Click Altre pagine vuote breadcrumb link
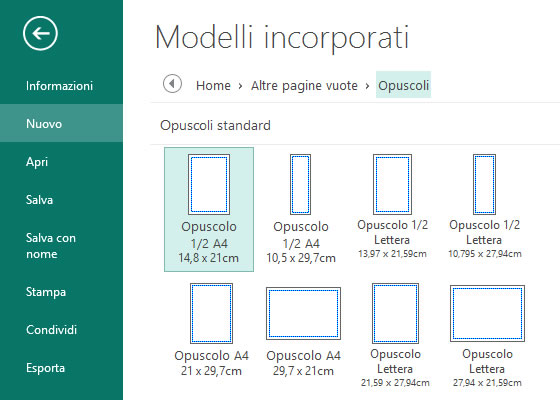Viewport: 560px width, 400px height. [x=304, y=85]
